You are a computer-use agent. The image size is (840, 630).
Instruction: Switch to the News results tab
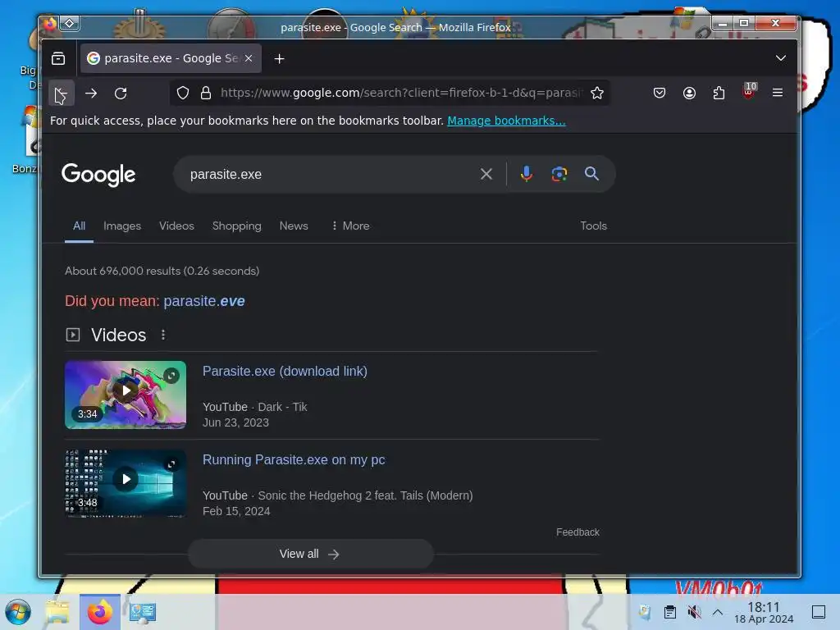(x=294, y=226)
